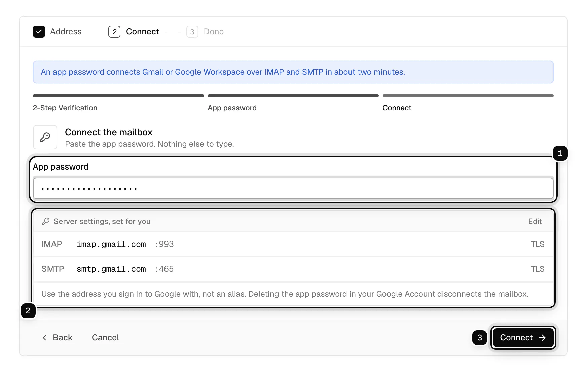Image resolution: width=588 pixels, height=372 pixels.
Task: Click the Connect button
Action: (x=523, y=338)
